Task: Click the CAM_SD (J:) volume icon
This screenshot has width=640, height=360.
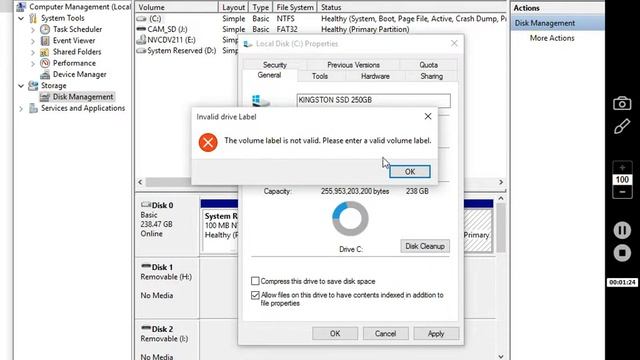Action: tap(141, 29)
